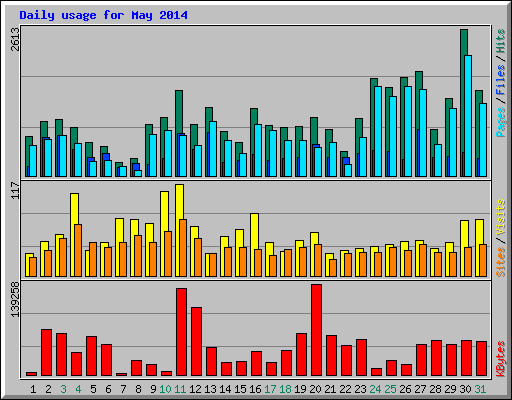Click the 139258 KBytes axis value
The image size is (512, 400).
tap(15, 300)
